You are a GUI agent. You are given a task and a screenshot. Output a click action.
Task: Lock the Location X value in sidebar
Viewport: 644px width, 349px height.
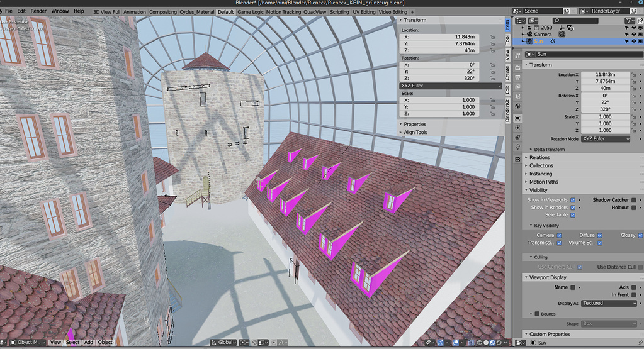click(492, 37)
